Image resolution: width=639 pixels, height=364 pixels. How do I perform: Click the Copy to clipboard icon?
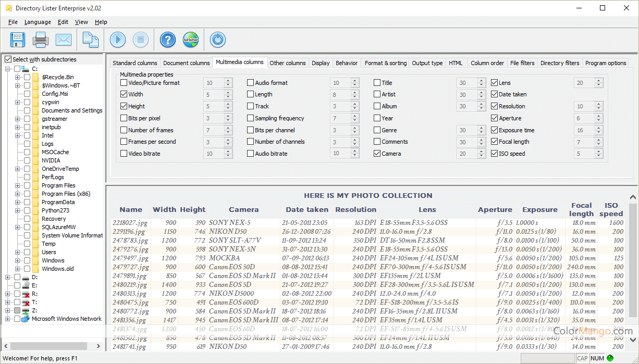91,40
